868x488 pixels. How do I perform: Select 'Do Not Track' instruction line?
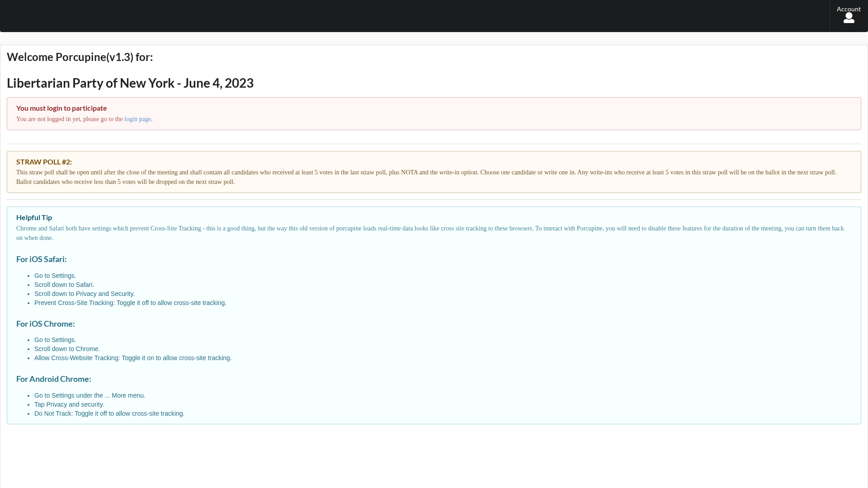coord(109,413)
